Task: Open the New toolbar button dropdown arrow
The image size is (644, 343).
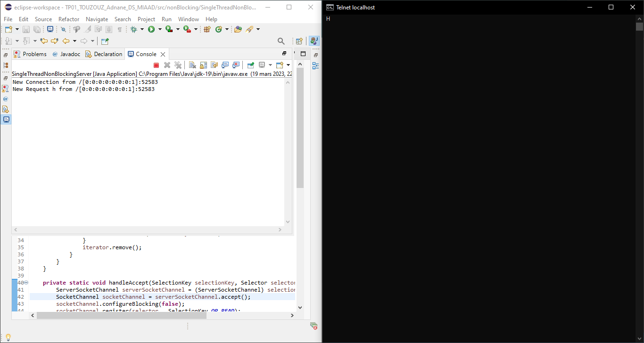Action: point(17,29)
